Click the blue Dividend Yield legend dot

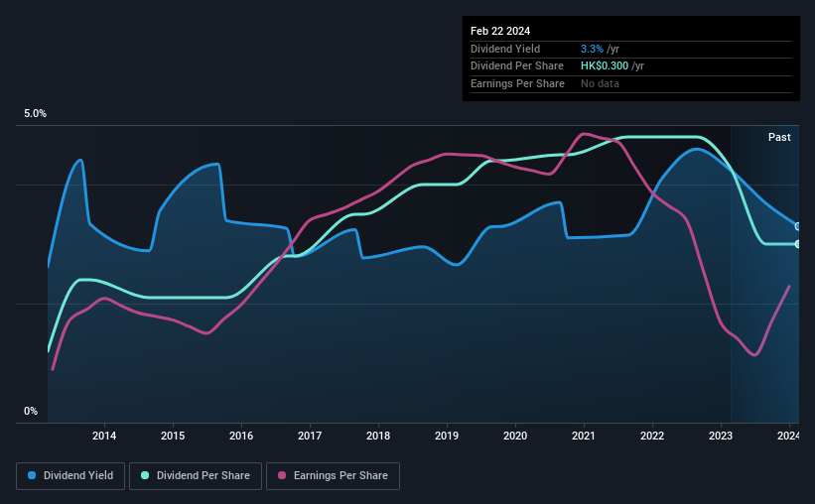pos(32,475)
